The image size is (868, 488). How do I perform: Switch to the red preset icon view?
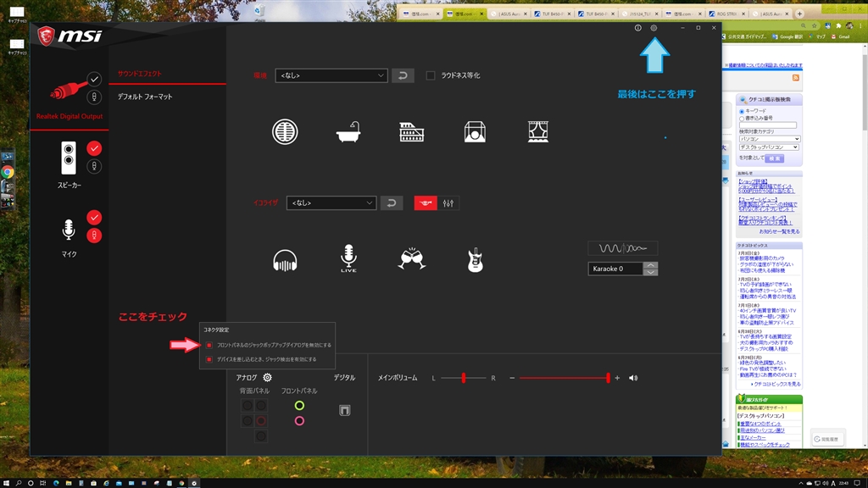(426, 203)
